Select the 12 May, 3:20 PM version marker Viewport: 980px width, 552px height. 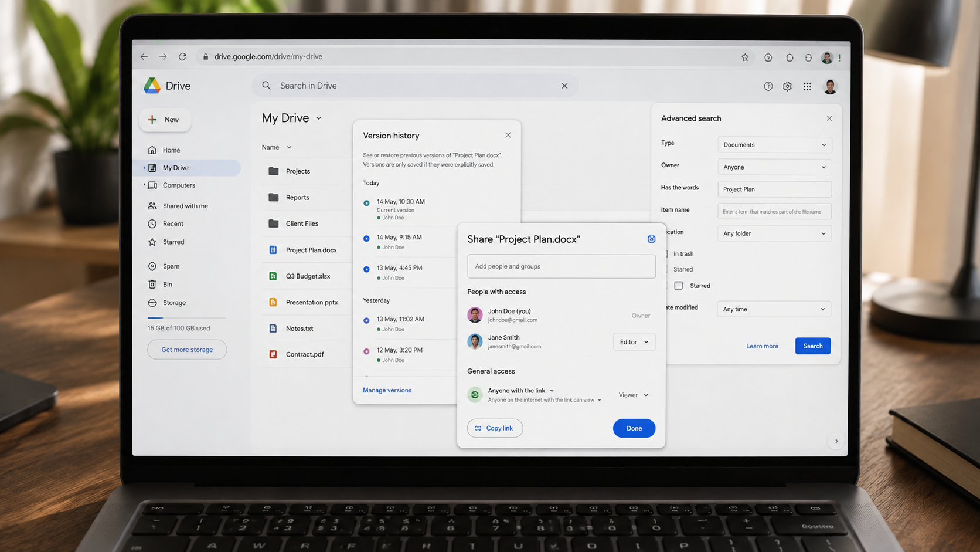tap(366, 351)
